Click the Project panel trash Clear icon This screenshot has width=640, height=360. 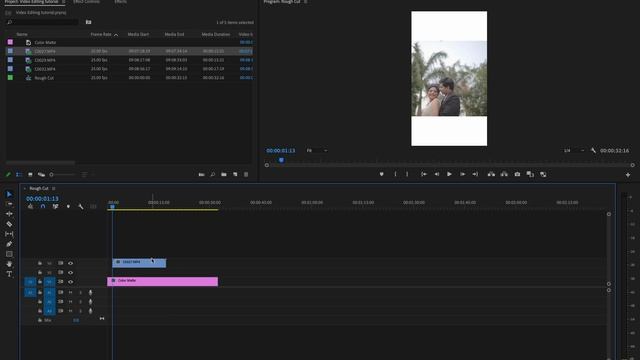click(246, 174)
